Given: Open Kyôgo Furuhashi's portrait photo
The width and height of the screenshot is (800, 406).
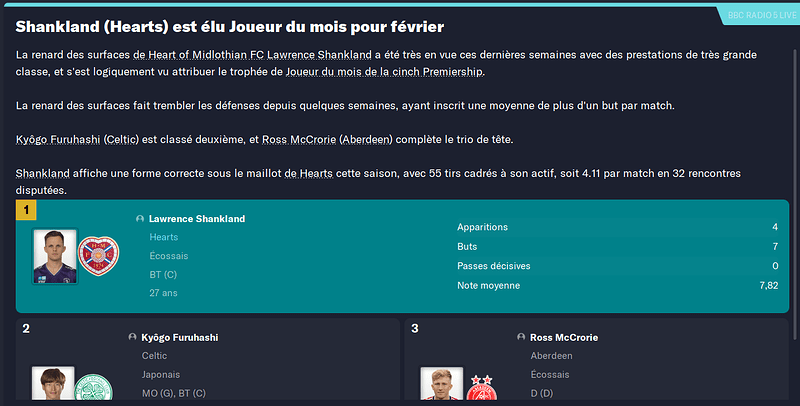Looking at the screenshot, I should pos(53,384).
